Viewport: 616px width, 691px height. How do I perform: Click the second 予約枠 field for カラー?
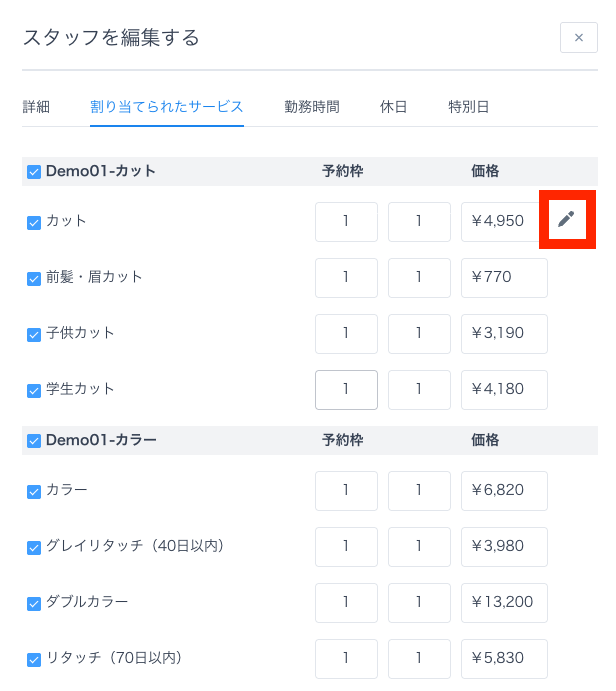point(419,491)
